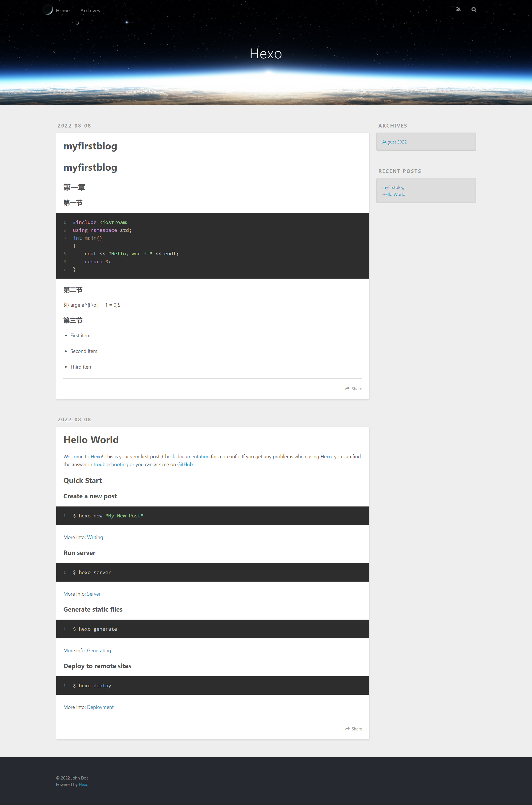Click the 'Deploy to remote sites' heading

pos(97,666)
